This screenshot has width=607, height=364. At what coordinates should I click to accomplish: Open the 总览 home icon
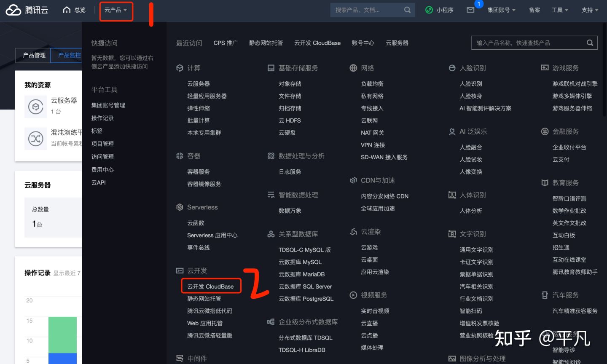pos(67,10)
